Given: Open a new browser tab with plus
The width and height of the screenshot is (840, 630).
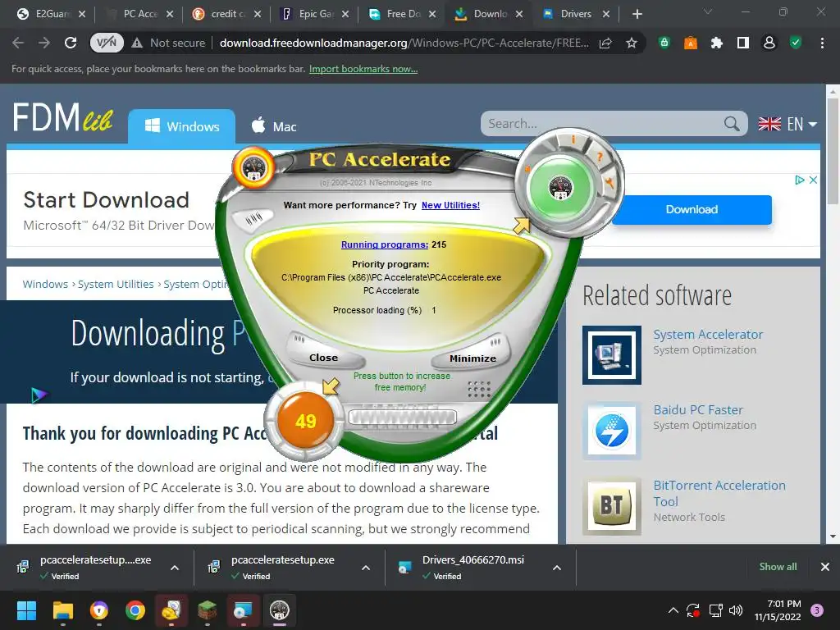Looking at the screenshot, I should [637, 15].
